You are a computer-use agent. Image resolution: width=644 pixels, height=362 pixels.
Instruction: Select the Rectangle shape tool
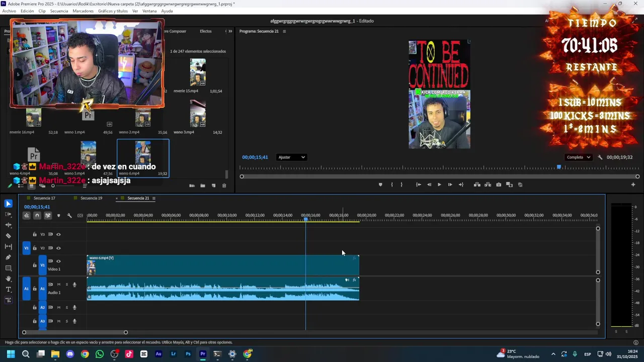click(8, 268)
